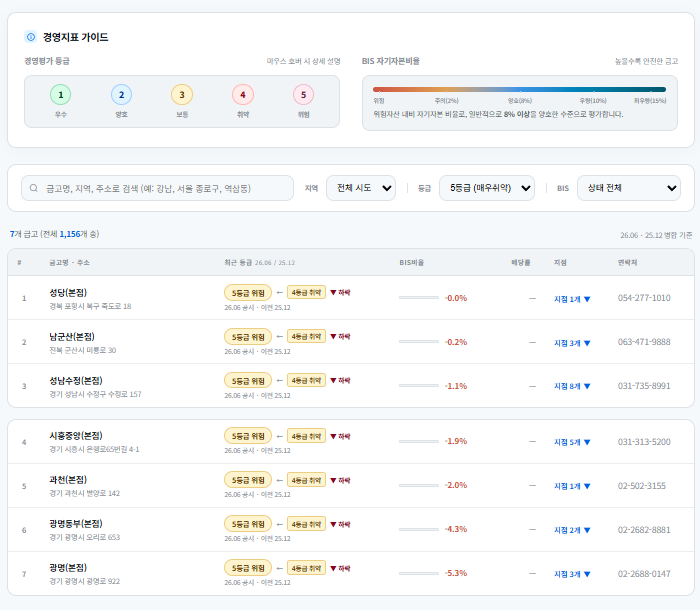Viewport: 700px width, 610px height.
Task: Click phone number 02-502-3155
Action: (x=642, y=485)
